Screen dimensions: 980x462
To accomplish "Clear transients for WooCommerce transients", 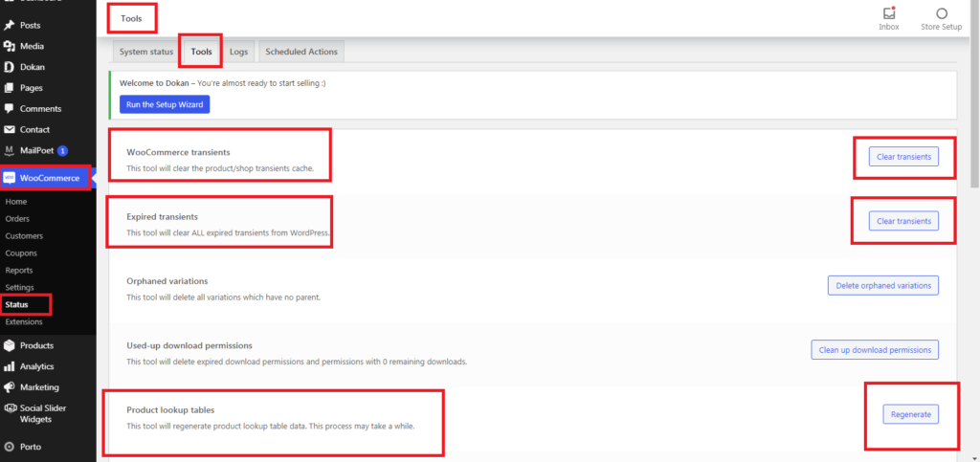I will [x=903, y=157].
